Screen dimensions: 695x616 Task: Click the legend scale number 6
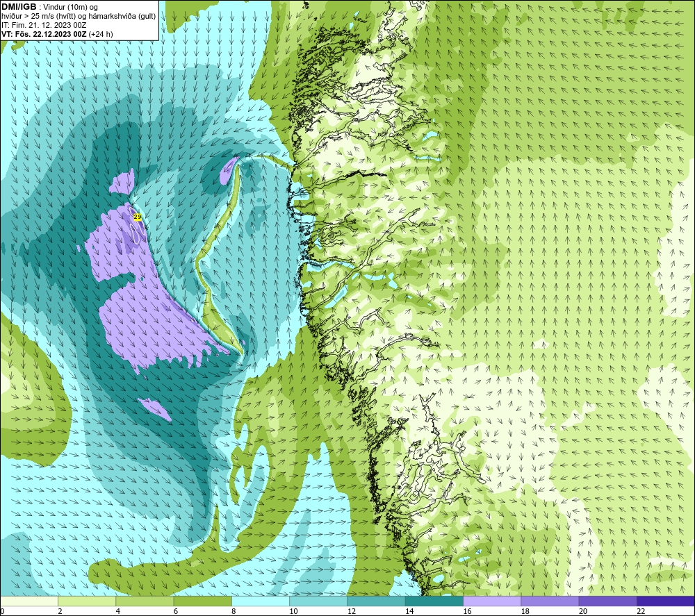coord(176,611)
